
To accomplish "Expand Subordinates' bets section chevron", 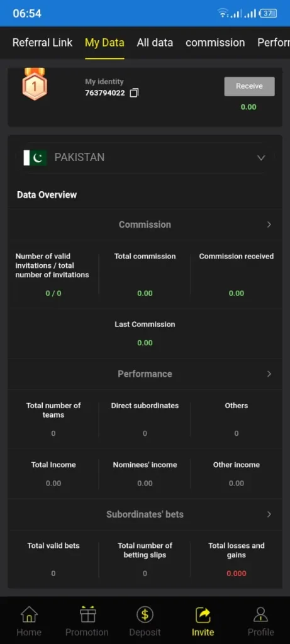I will click(269, 514).
